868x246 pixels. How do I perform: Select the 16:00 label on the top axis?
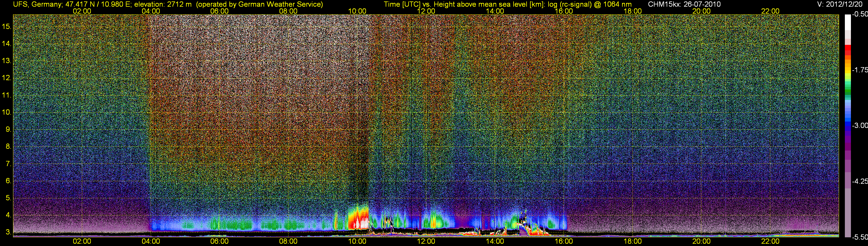[564, 11]
